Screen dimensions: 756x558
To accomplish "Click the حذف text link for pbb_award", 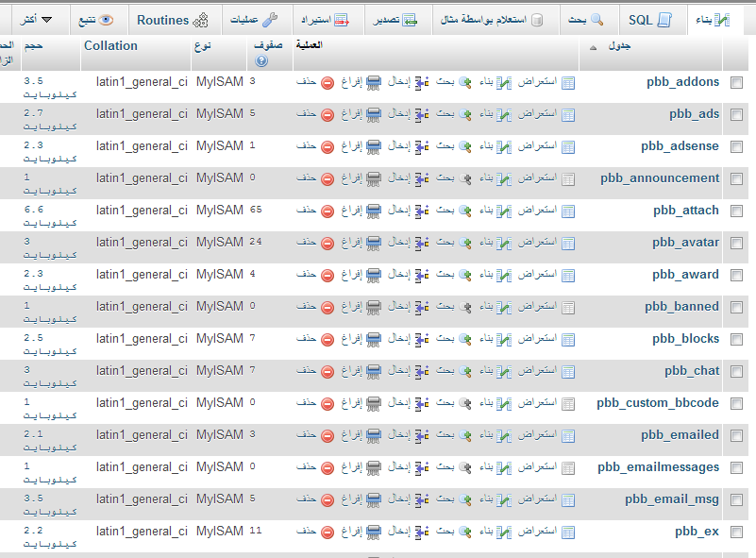I will [306, 274].
